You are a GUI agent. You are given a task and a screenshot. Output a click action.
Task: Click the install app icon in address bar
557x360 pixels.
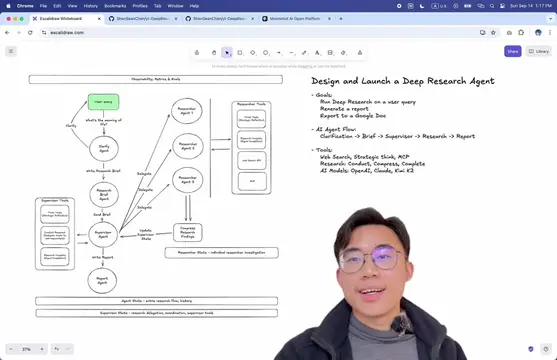tap(482, 32)
